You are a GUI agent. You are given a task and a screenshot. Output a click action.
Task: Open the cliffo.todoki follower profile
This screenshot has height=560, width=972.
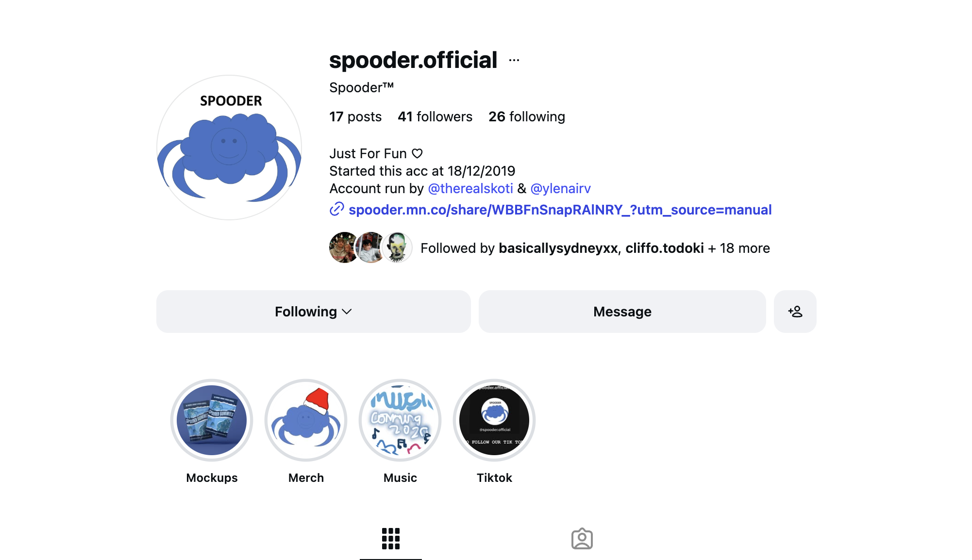point(665,248)
